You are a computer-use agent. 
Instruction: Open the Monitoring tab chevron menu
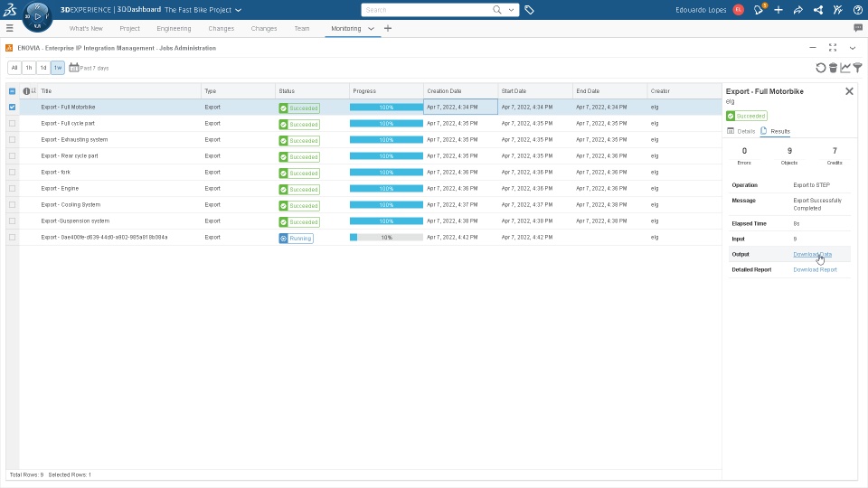pyautogui.click(x=371, y=29)
